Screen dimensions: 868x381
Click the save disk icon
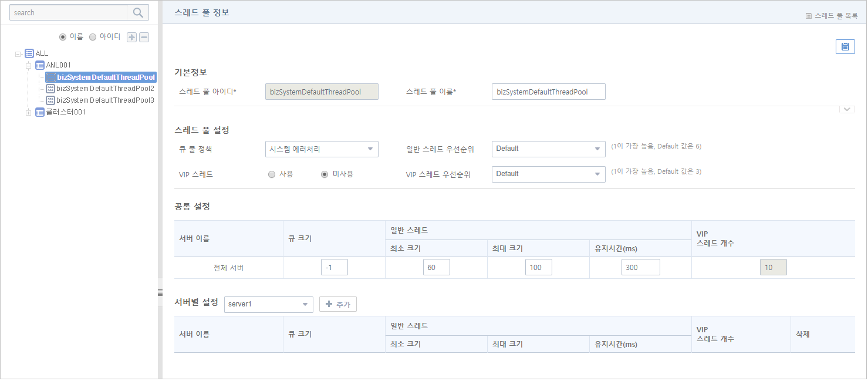[x=845, y=47]
